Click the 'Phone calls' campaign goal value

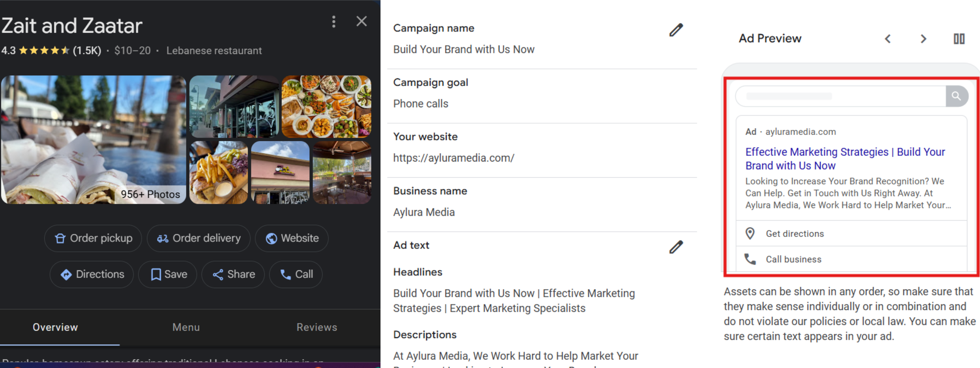(421, 103)
